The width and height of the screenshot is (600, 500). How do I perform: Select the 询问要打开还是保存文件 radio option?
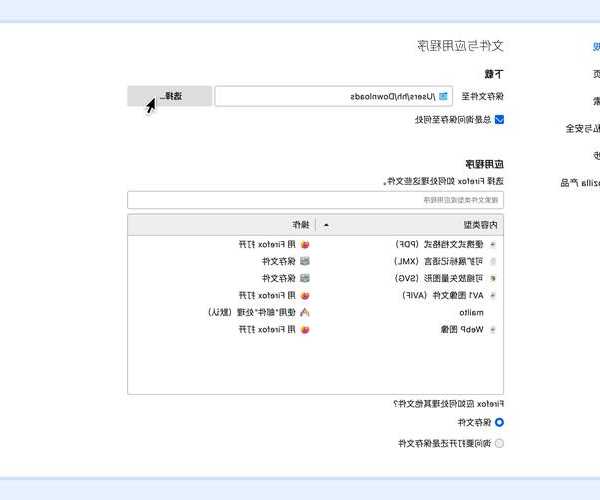[x=499, y=442]
